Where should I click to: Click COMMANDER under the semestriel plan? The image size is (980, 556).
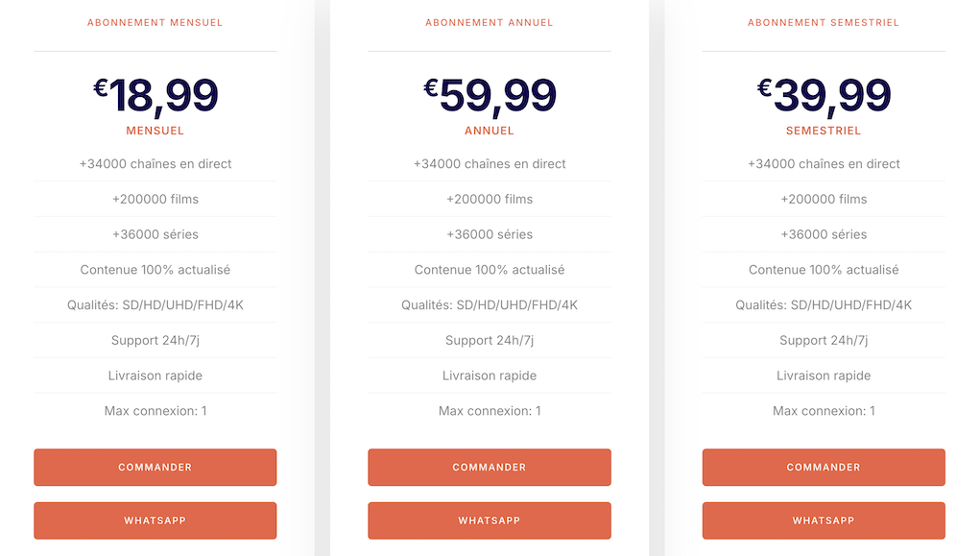[x=823, y=468]
